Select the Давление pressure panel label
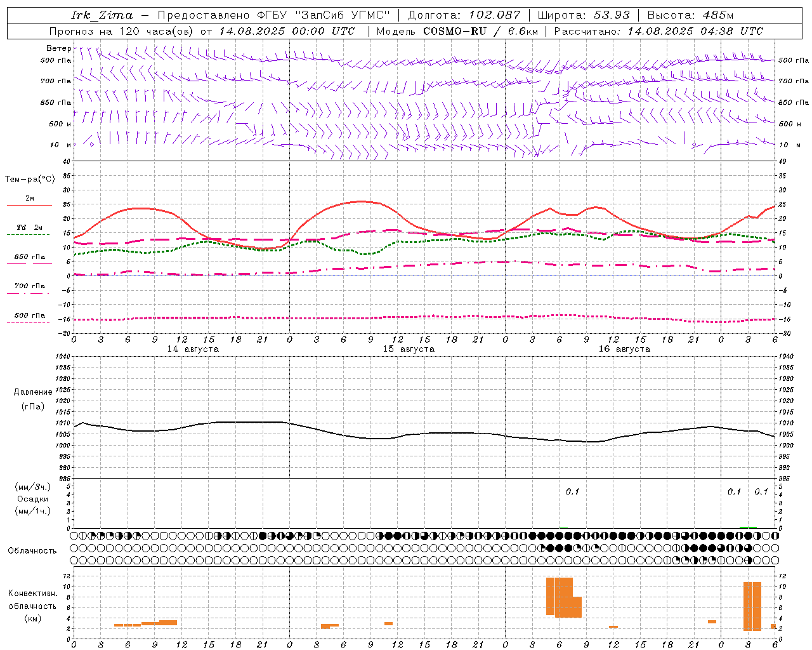The image size is (812, 650). 33,392
